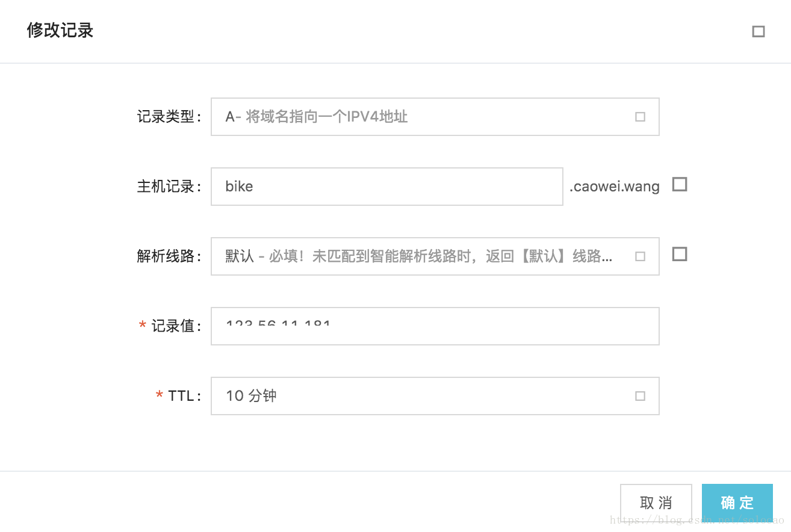Click the required 记录值 label
791x532 pixels.
[x=170, y=326]
